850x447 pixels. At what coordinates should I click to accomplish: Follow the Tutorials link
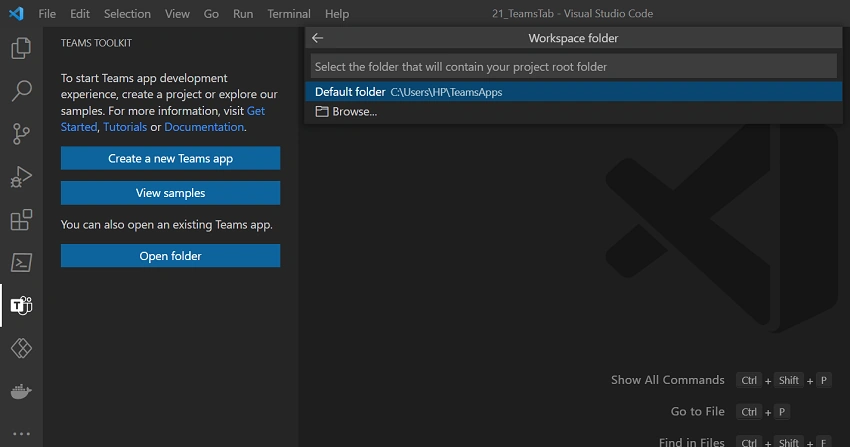click(125, 127)
